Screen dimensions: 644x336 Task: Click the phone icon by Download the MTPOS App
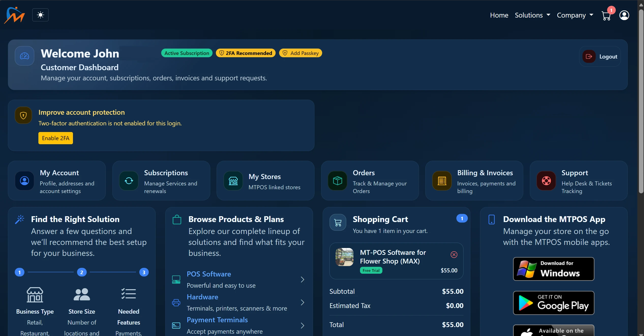[x=491, y=220]
